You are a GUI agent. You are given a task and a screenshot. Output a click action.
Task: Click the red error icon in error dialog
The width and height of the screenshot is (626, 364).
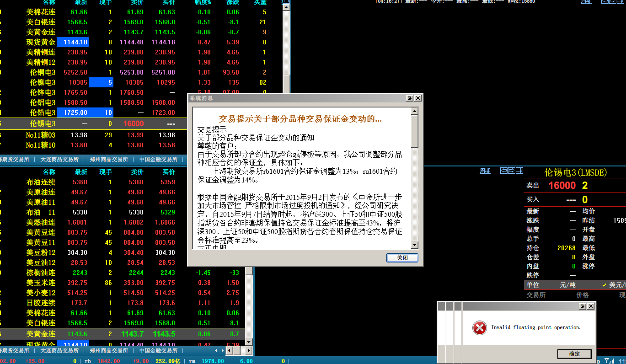pyautogui.click(x=479, y=327)
